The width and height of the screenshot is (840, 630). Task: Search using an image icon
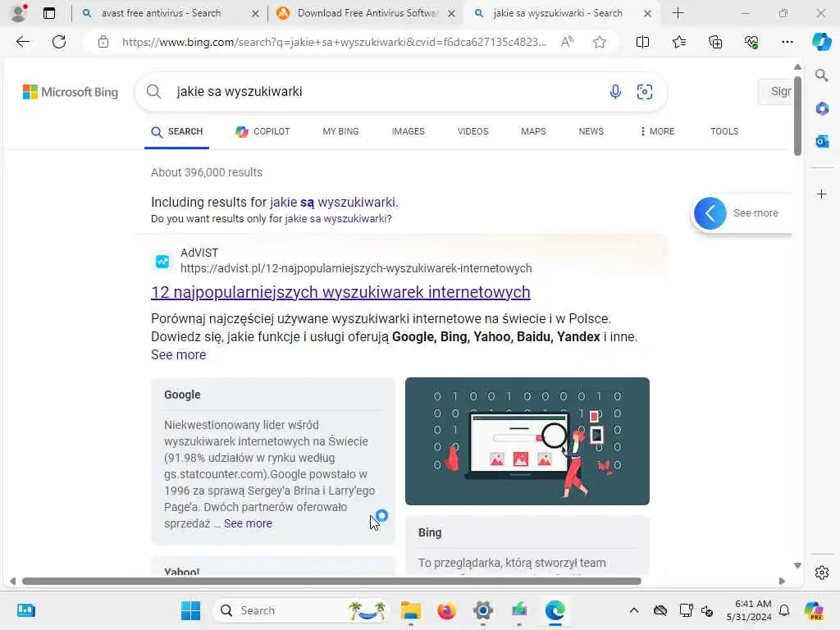645,92
